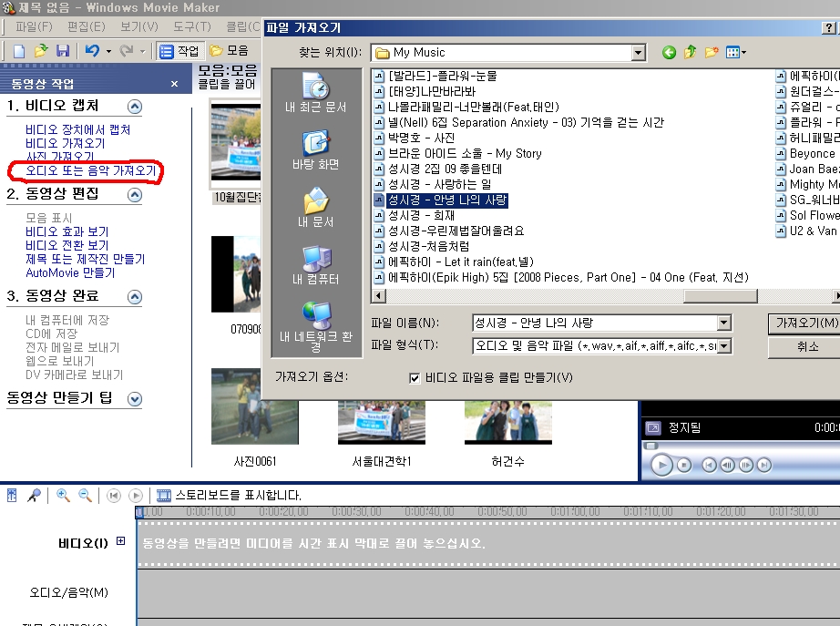
Task: Open 내 문서 in places bar
Action: [315, 208]
